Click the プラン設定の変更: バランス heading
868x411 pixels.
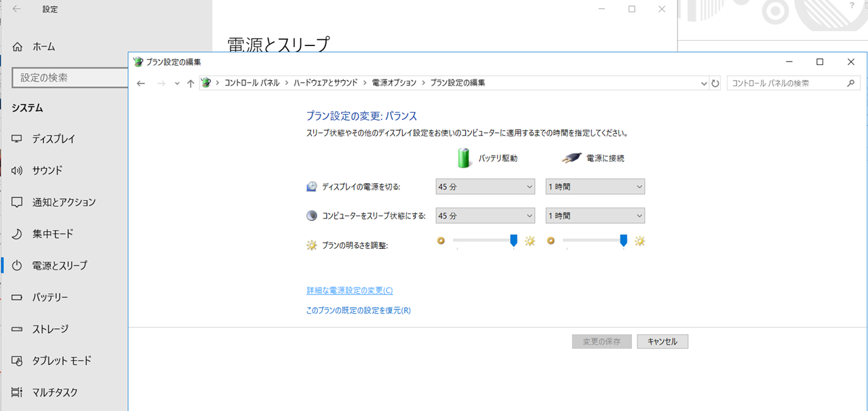click(361, 116)
